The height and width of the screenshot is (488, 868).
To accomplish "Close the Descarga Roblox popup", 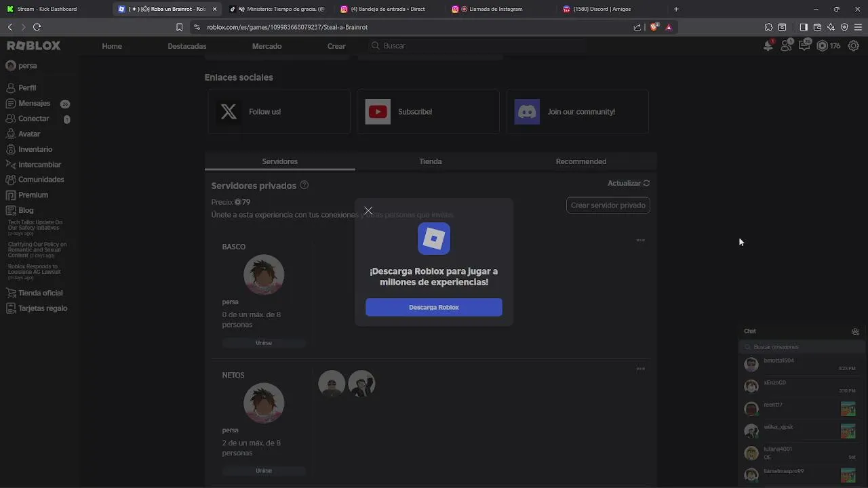I will [x=368, y=211].
